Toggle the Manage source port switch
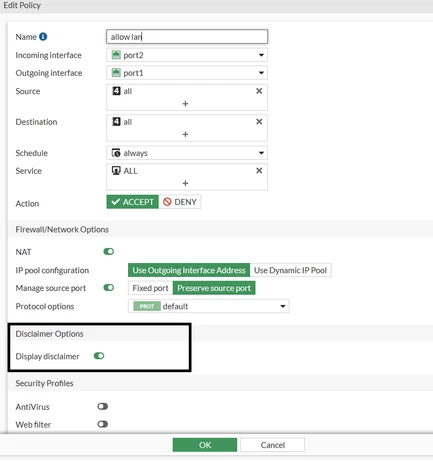The height and width of the screenshot is (462, 433). coord(109,287)
